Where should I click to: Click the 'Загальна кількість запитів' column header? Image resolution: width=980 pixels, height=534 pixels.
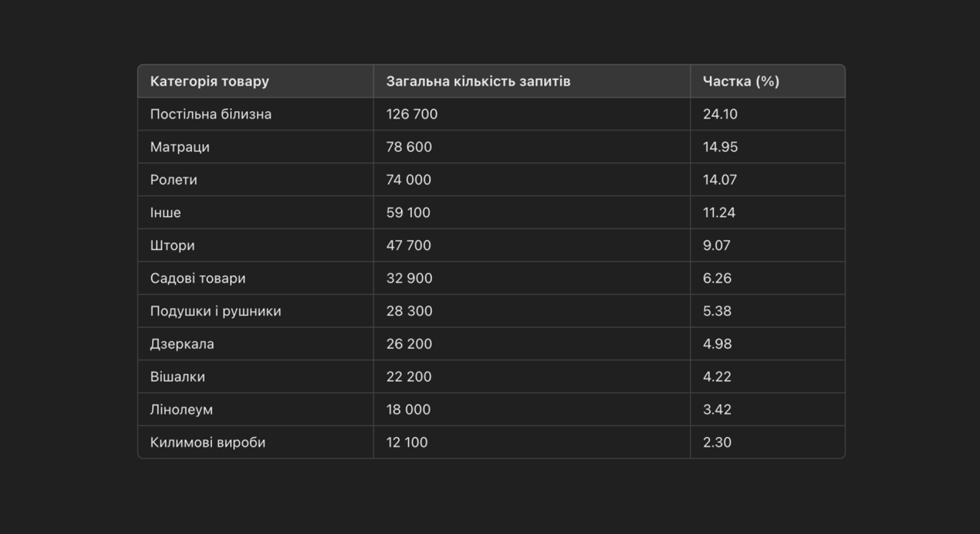pyautogui.click(x=532, y=81)
